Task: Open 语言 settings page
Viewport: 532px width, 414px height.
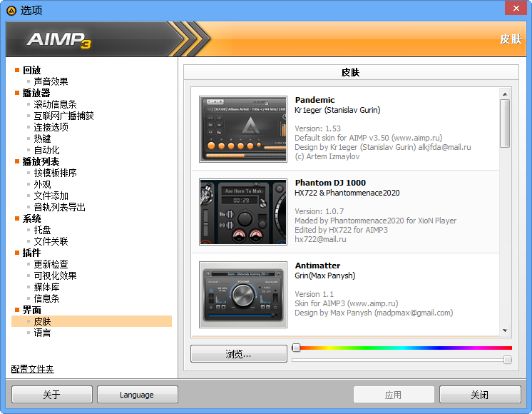Action: click(x=42, y=333)
